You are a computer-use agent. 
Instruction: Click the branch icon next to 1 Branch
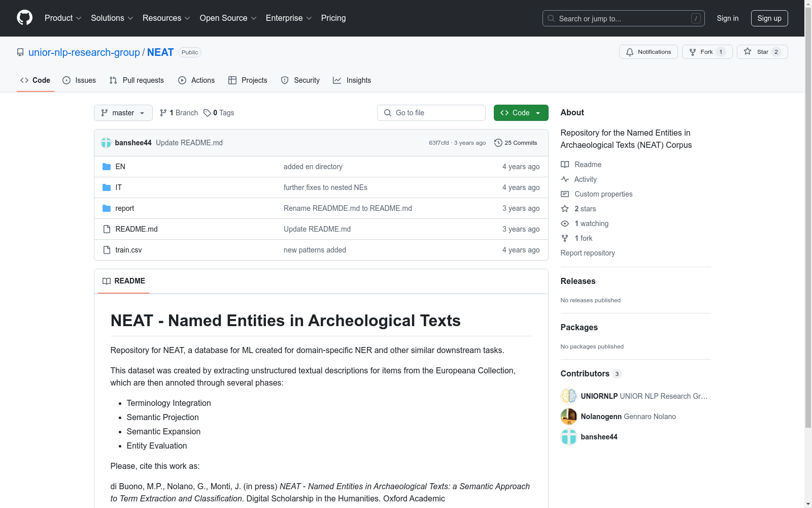click(x=163, y=113)
